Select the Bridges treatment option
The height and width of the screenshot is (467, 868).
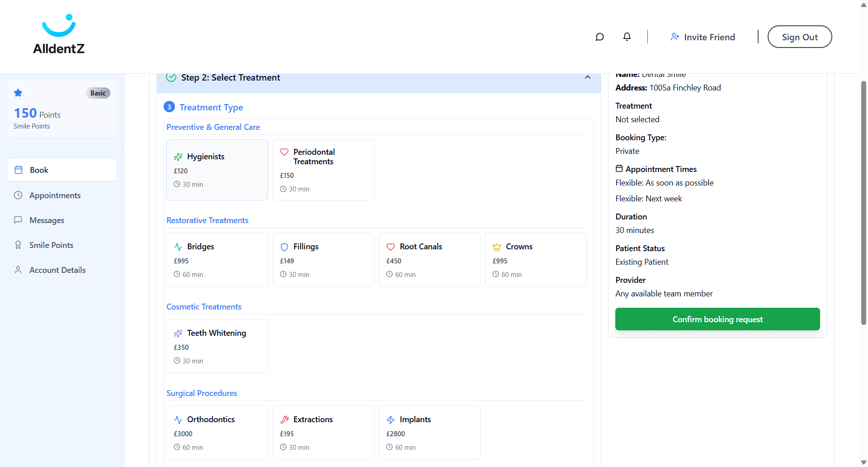click(x=217, y=260)
